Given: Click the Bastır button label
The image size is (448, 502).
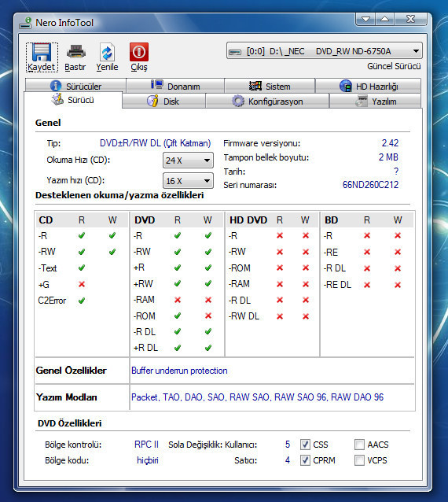Looking at the screenshot, I should [x=75, y=67].
